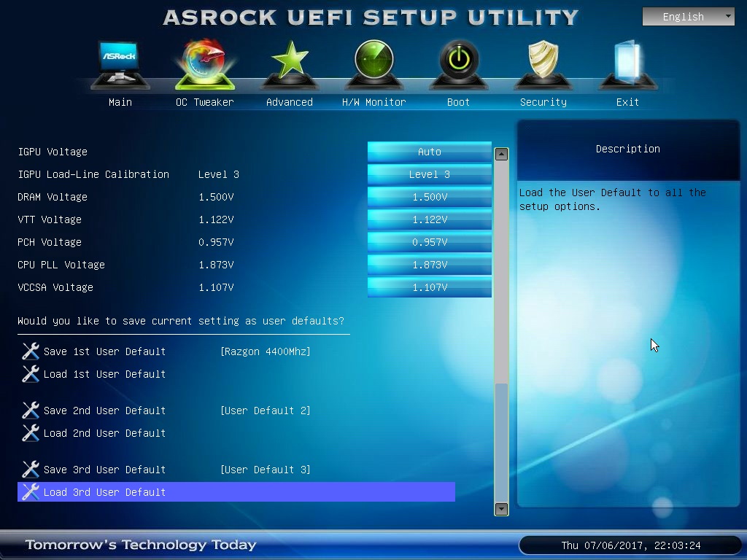747x560 pixels.
Task: Click wrench icon beside Save 1st User Default
Action: 31,351
